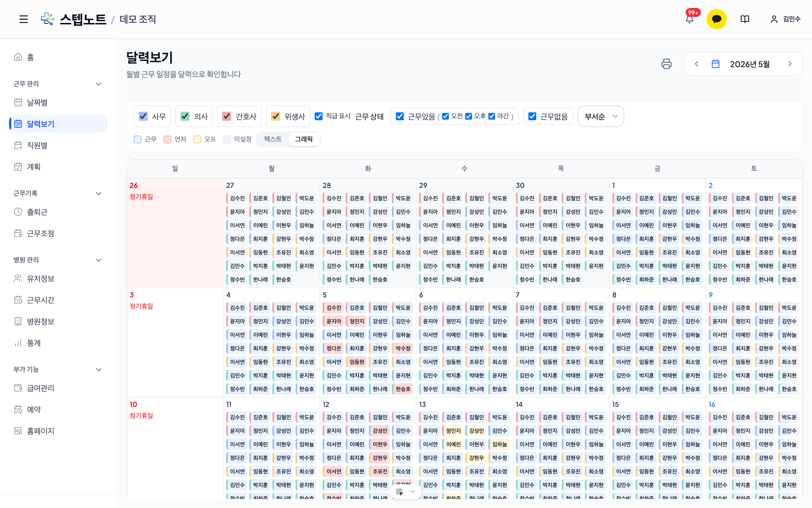The image size is (812, 508).
Task: Toggle the 오후 checkbox
Action: [x=468, y=116]
